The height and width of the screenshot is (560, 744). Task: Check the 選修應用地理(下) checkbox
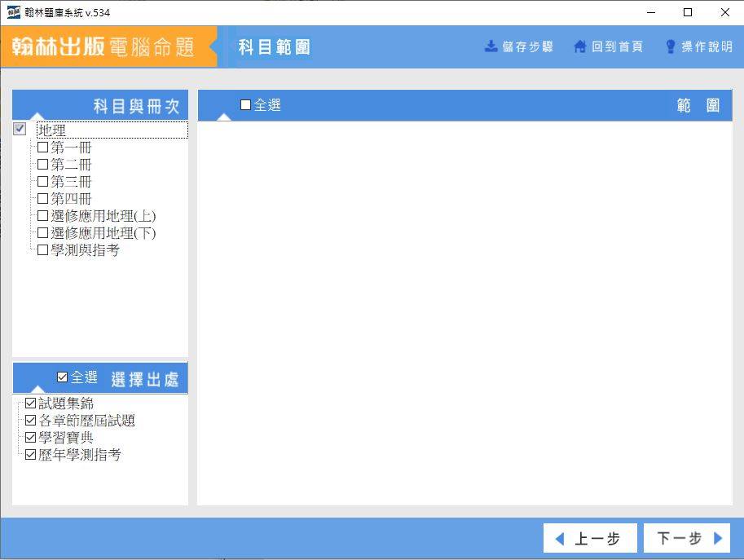click(42, 232)
